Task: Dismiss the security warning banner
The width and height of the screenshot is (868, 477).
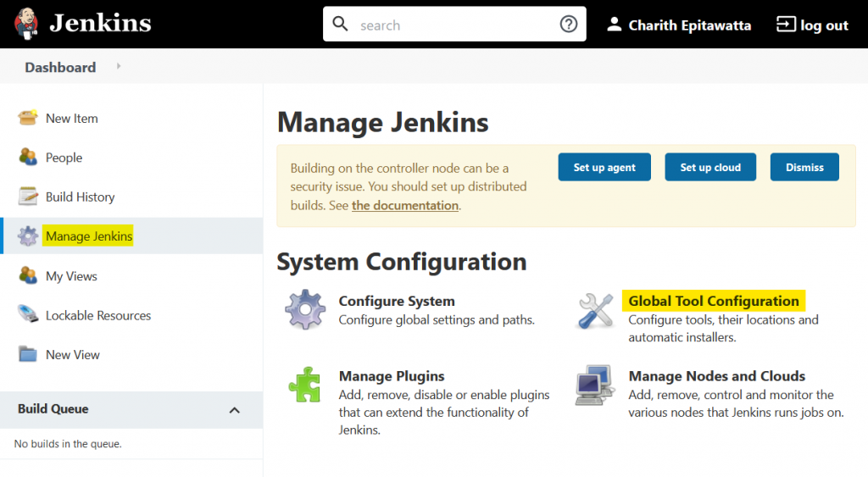Action: (x=804, y=167)
